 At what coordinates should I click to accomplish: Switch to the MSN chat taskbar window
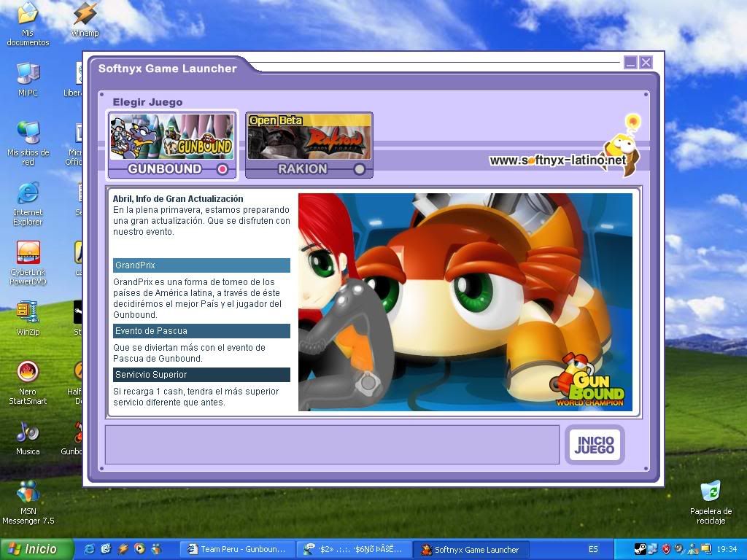(x=353, y=550)
